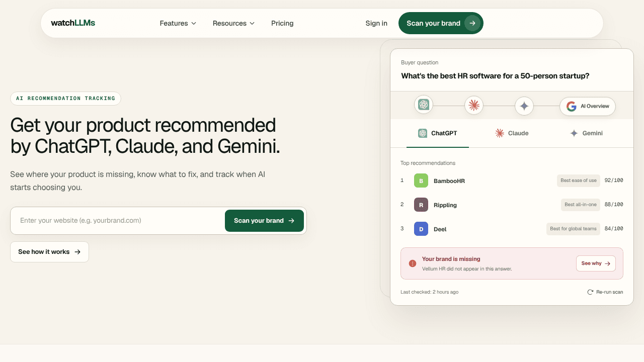
Task: Select the Google AI Overview pill
Action: click(x=588, y=106)
